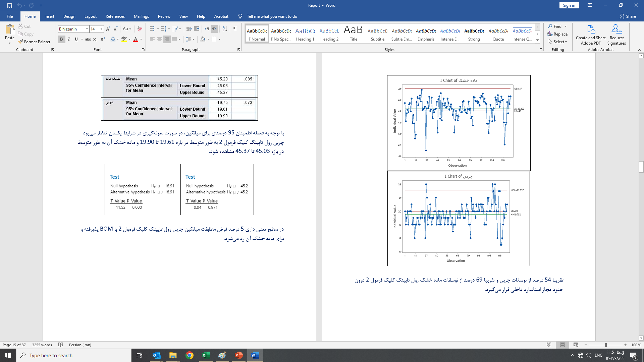Click the Undo arrow icon
The image size is (644, 362).
[19, 5]
